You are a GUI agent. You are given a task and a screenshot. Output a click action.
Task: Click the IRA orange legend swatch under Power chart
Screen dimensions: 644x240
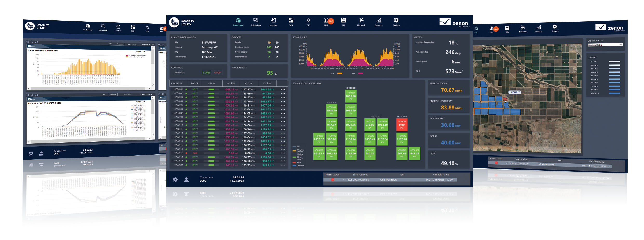pyautogui.click(x=339, y=73)
